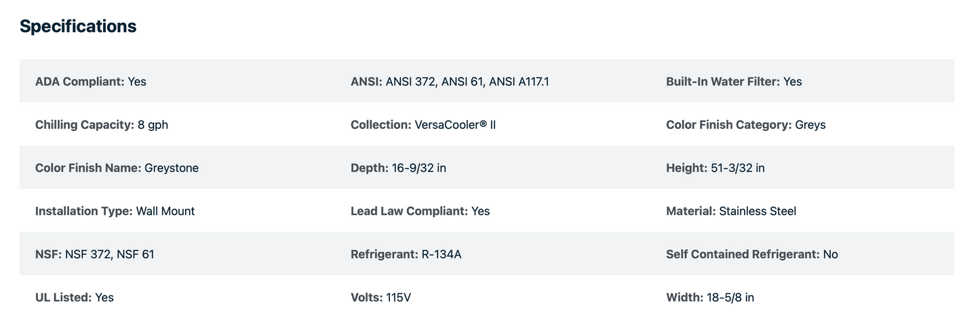Click the Height 51-3/32 in entry
This screenshot has width=980, height=330.
pos(715,168)
